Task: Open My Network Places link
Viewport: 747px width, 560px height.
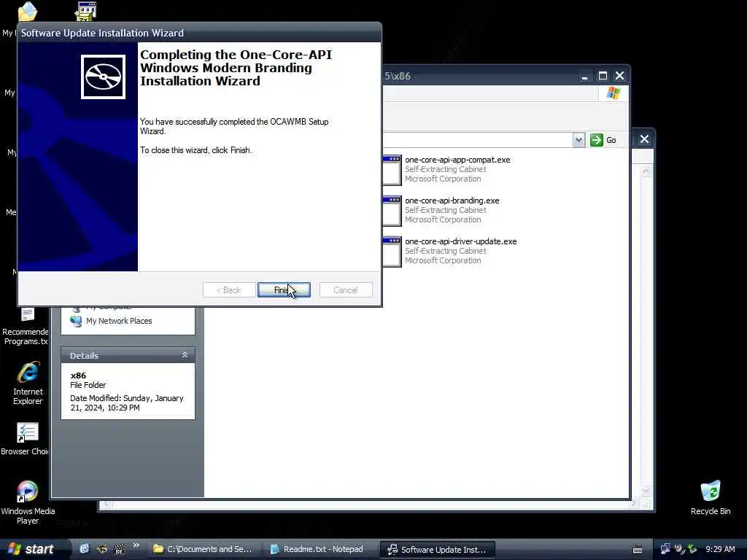Action: pos(119,321)
